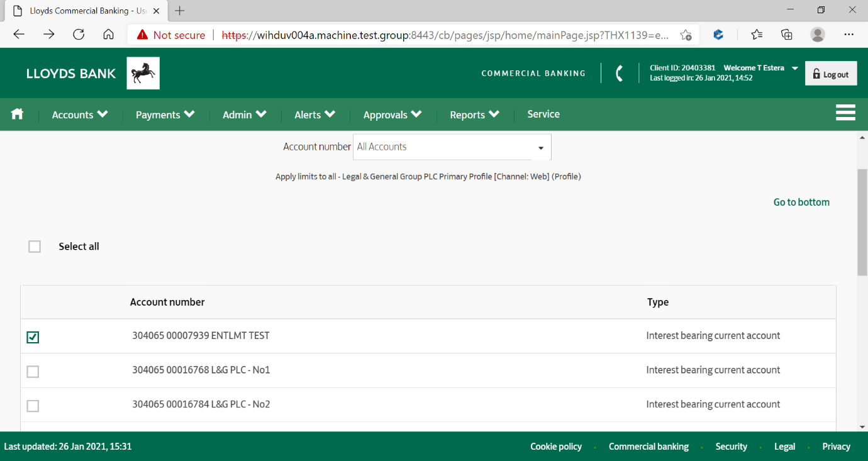Click the Lloyds Bank black horse logo
The image size is (868, 461).
[143, 74]
